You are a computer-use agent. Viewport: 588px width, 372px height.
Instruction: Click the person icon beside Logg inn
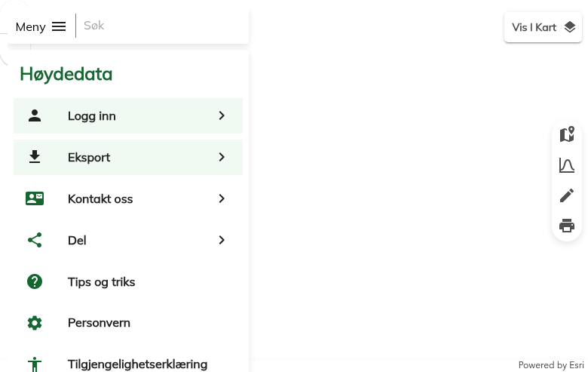35,116
